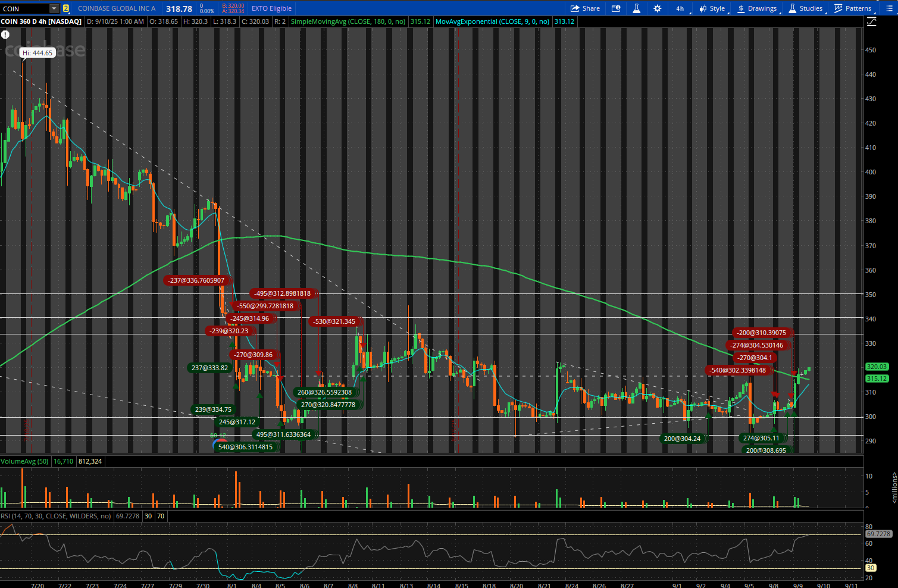Select the SimpleMovingAvg study label

coord(348,21)
